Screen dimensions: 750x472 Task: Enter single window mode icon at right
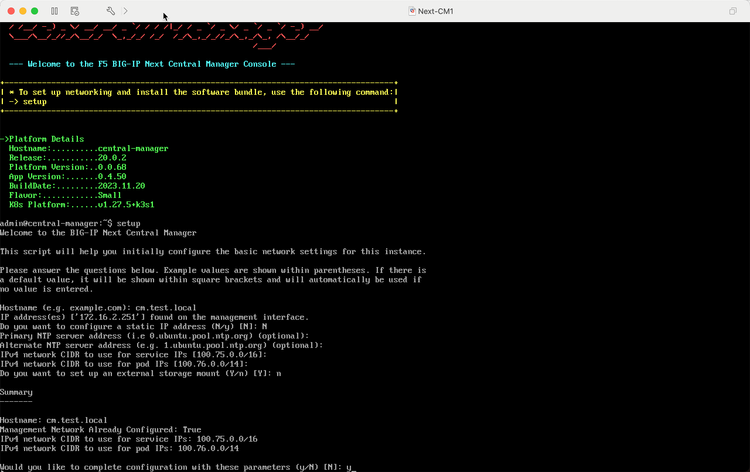click(732, 11)
